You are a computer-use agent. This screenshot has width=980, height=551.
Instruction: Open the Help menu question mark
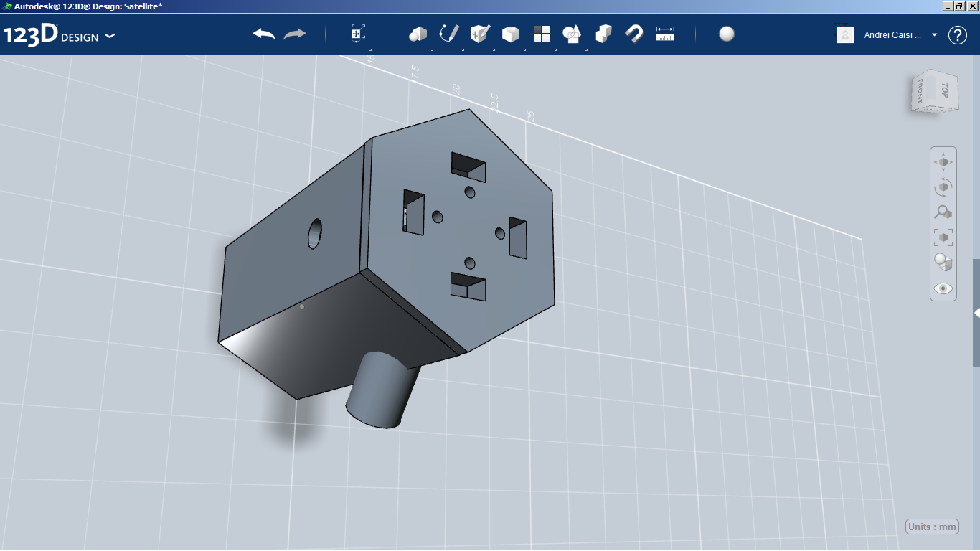[x=958, y=34]
